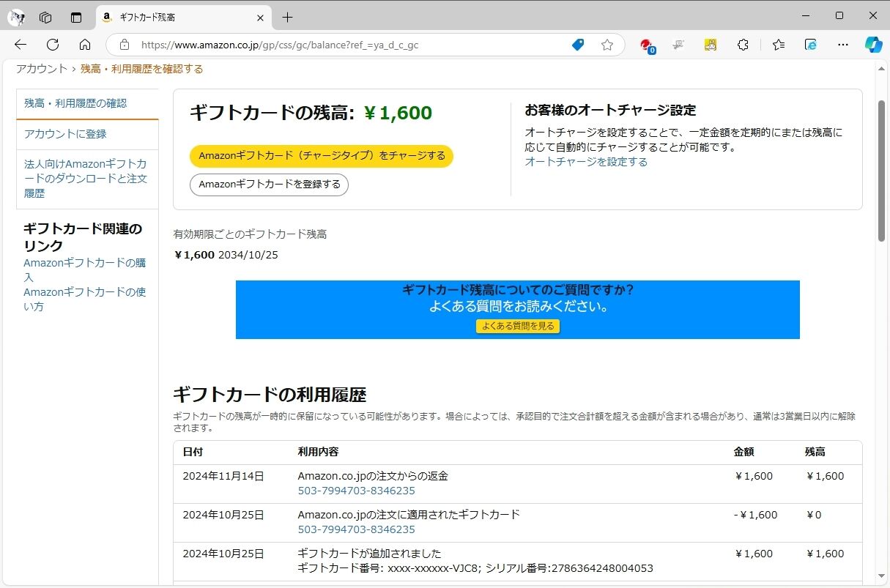Click the gray disabled extension icon
890x588 pixels.
tap(678, 45)
